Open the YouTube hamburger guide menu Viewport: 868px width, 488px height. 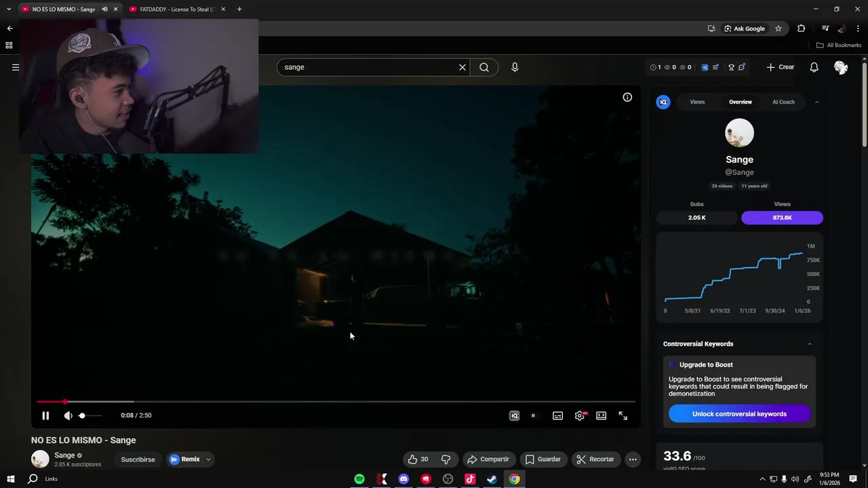16,67
